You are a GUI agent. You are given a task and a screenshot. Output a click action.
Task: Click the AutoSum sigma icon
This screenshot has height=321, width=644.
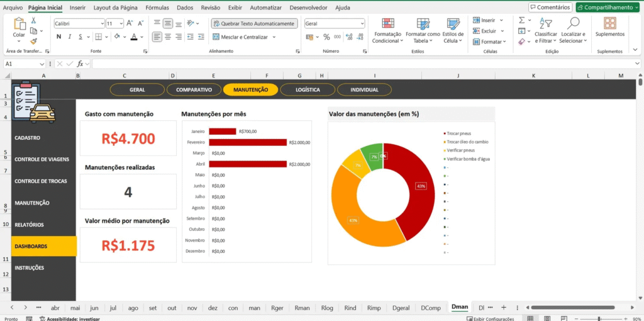point(522,20)
